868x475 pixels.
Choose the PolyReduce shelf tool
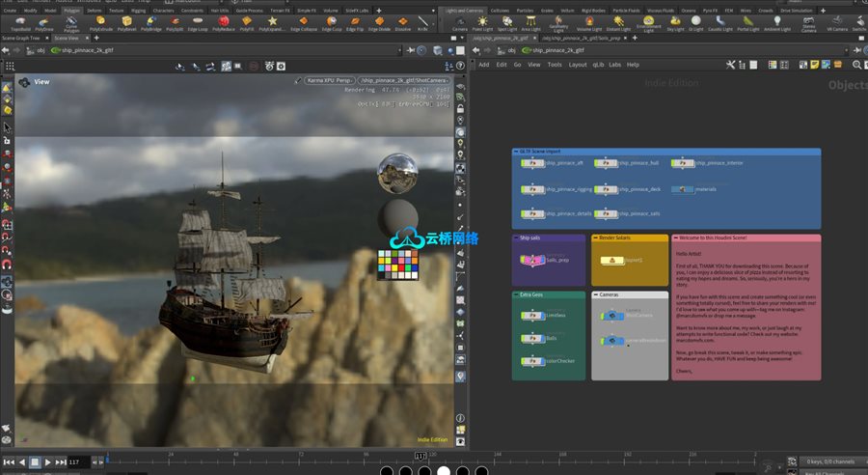[223, 24]
